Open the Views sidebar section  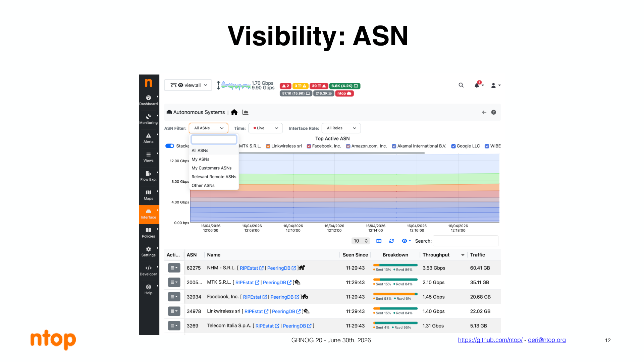point(149,157)
